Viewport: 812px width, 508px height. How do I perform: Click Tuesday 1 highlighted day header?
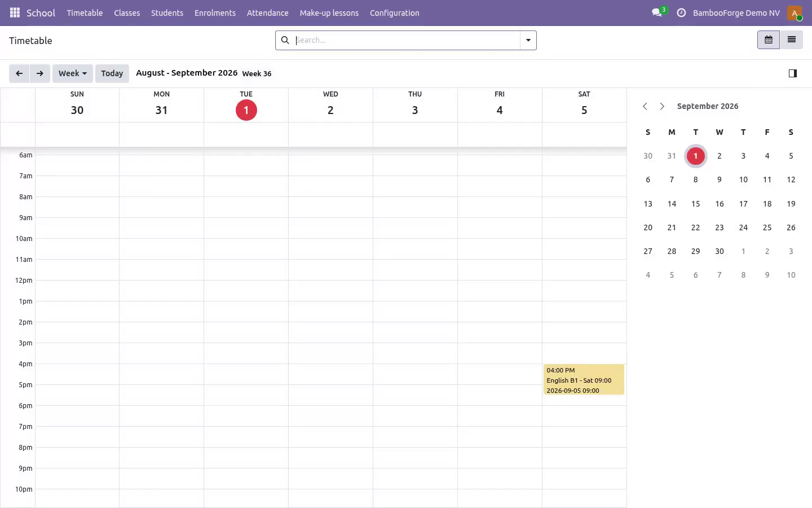tap(246, 105)
